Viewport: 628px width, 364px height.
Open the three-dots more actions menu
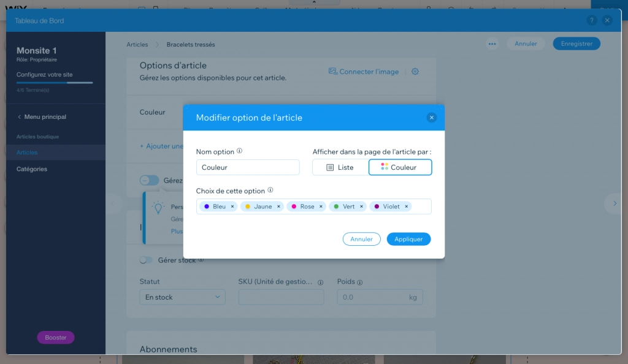pos(492,44)
